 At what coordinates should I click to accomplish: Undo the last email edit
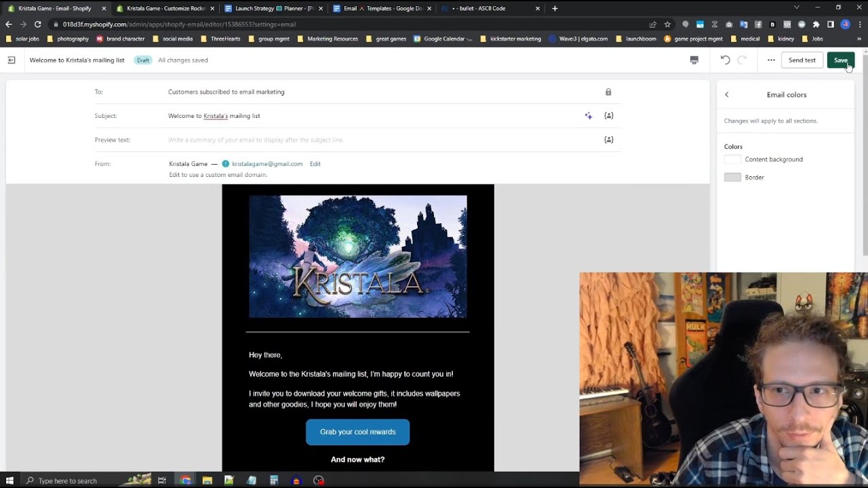pyautogui.click(x=725, y=60)
